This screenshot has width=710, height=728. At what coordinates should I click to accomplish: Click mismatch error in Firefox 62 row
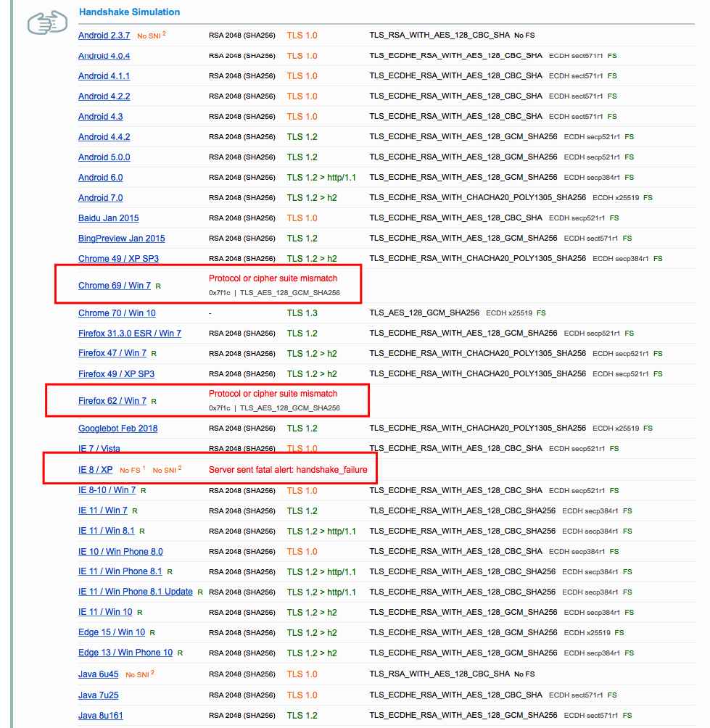coord(273,394)
